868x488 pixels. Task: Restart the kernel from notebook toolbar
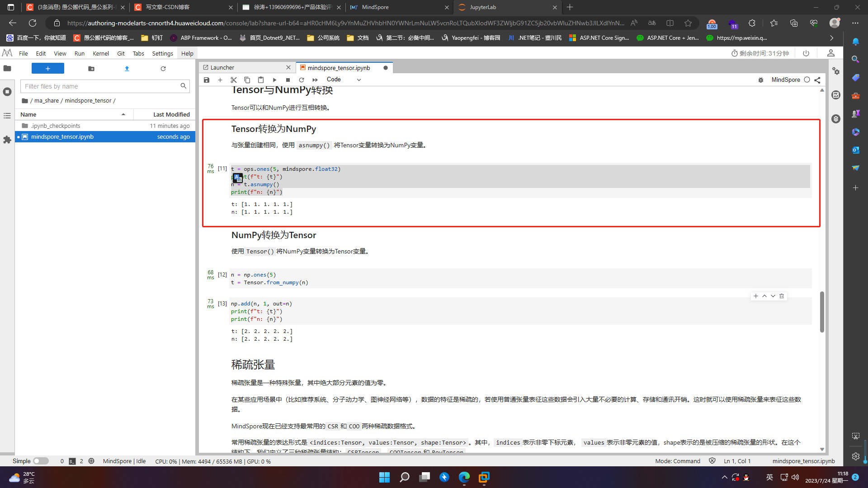point(302,80)
